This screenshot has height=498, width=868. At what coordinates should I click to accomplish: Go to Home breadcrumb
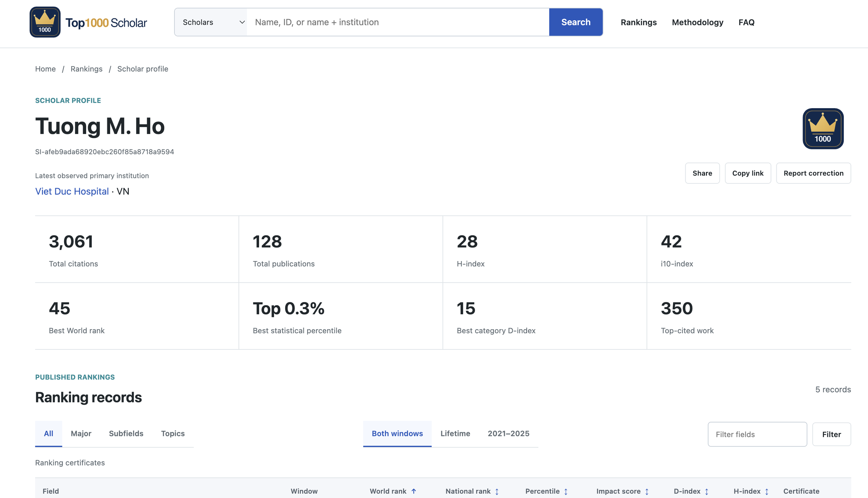45,69
